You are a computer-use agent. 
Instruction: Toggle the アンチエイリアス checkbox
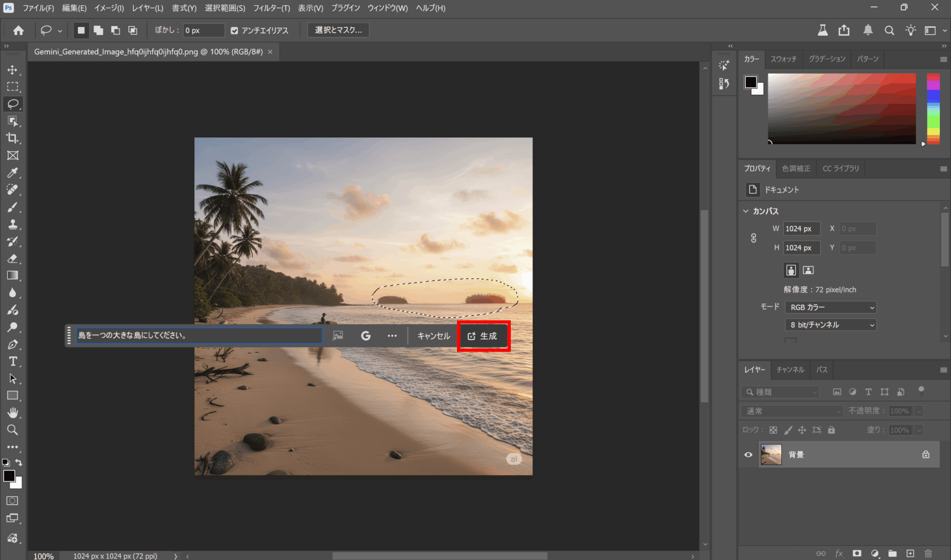click(234, 31)
